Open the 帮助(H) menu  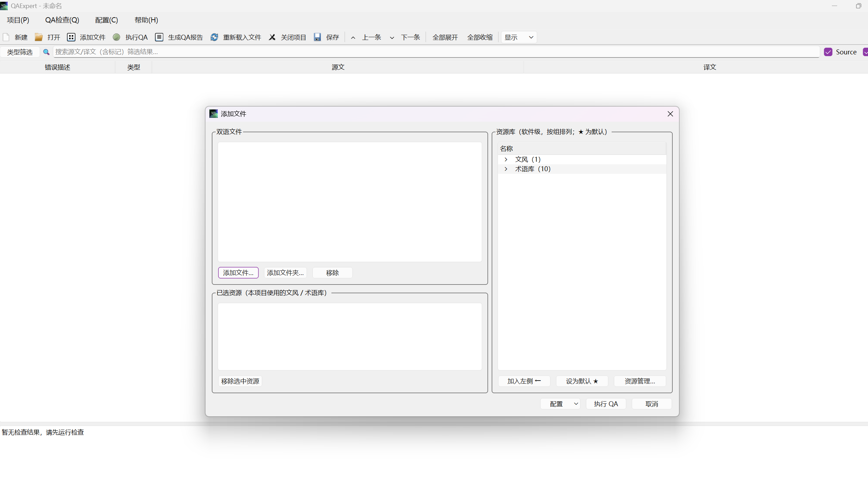[x=146, y=20]
